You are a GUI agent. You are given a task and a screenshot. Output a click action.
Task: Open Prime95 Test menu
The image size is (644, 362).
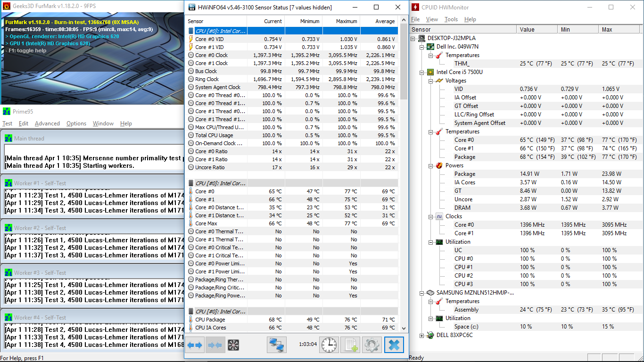pos(8,123)
